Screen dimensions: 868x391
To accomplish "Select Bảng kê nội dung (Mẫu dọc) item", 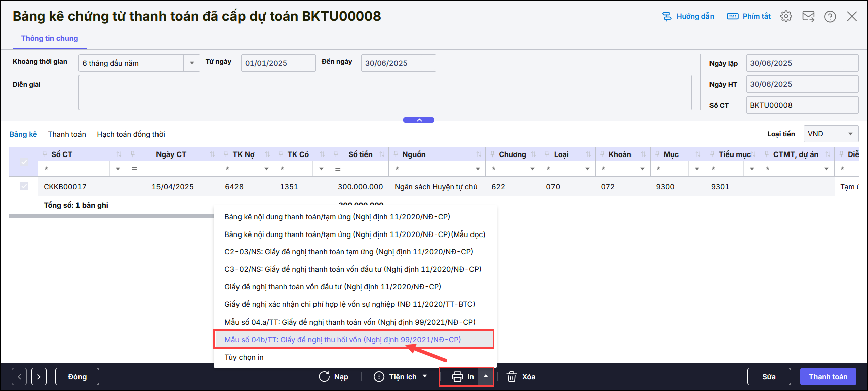I will pyautogui.click(x=355, y=234).
